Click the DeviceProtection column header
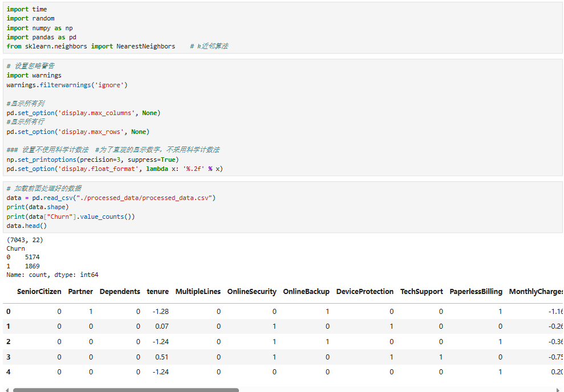 (x=365, y=292)
